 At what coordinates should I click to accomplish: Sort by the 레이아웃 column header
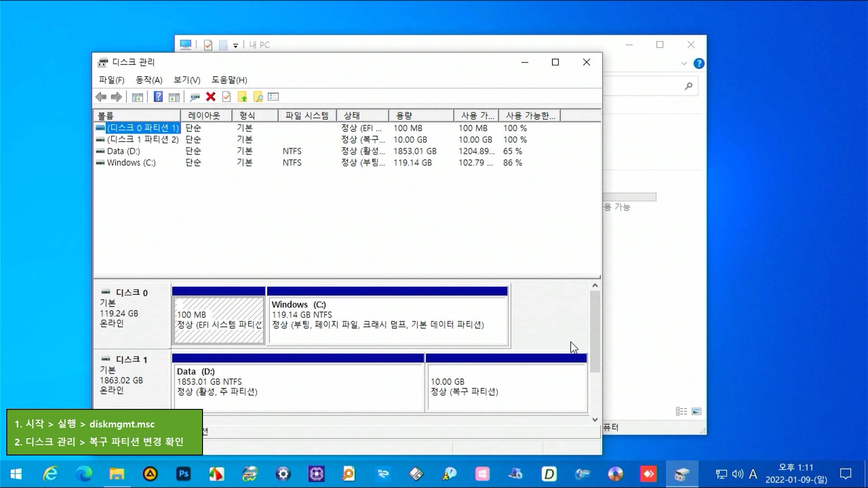click(206, 116)
